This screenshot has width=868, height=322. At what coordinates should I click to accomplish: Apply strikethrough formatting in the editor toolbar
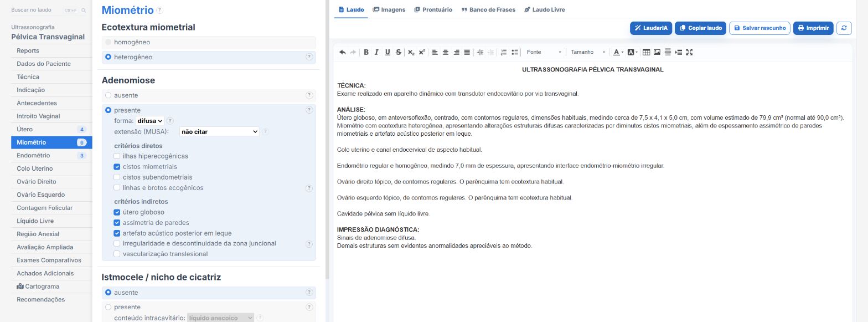tap(399, 52)
